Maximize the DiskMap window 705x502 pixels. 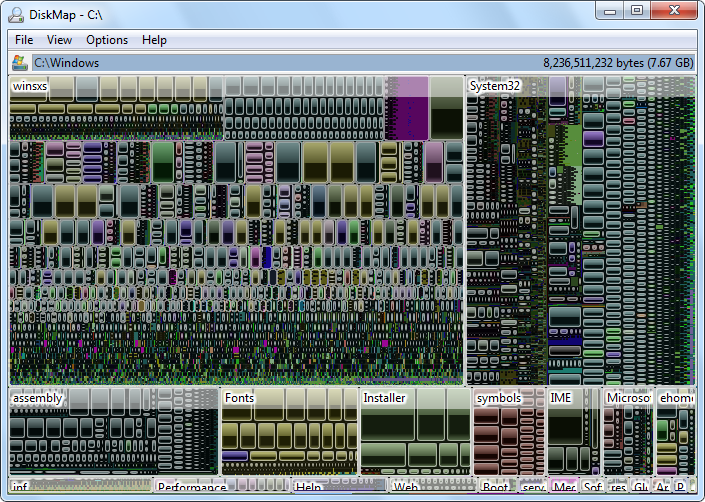637,11
